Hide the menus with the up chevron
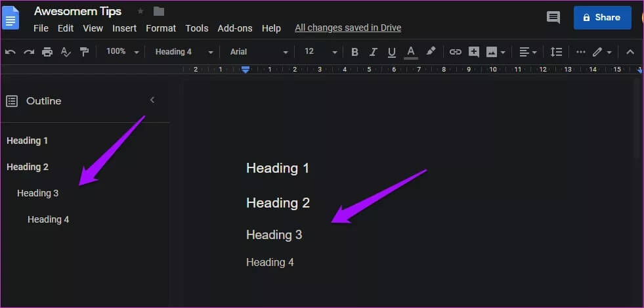The width and height of the screenshot is (644, 308). coord(630,52)
